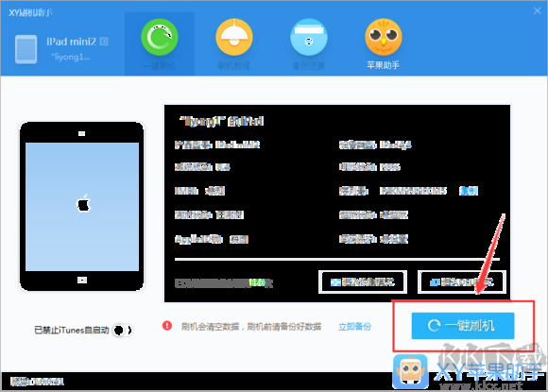Click the 进入DFU模式 button
The image size is (548, 392).
click(x=462, y=281)
